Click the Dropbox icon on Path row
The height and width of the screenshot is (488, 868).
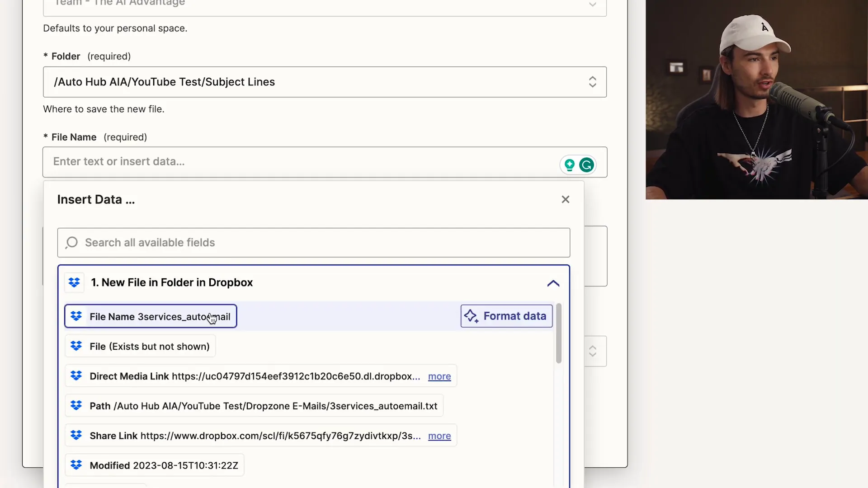coord(76,406)
